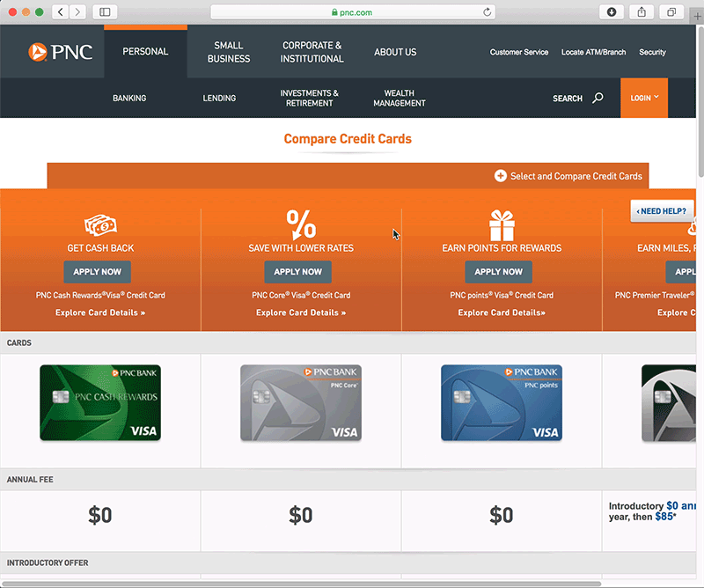
Task: Click the plus circle compare icon
Action: (500, 176)
